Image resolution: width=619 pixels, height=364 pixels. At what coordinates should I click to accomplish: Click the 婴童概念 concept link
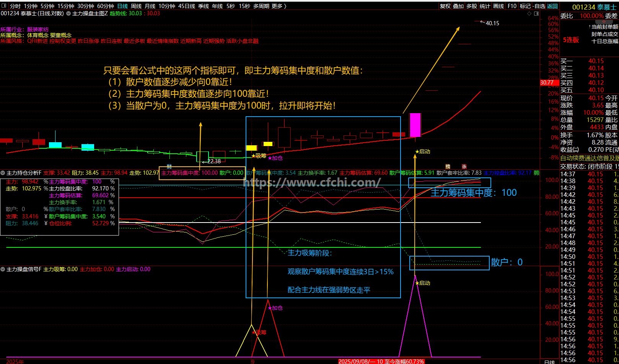point(61,35)
